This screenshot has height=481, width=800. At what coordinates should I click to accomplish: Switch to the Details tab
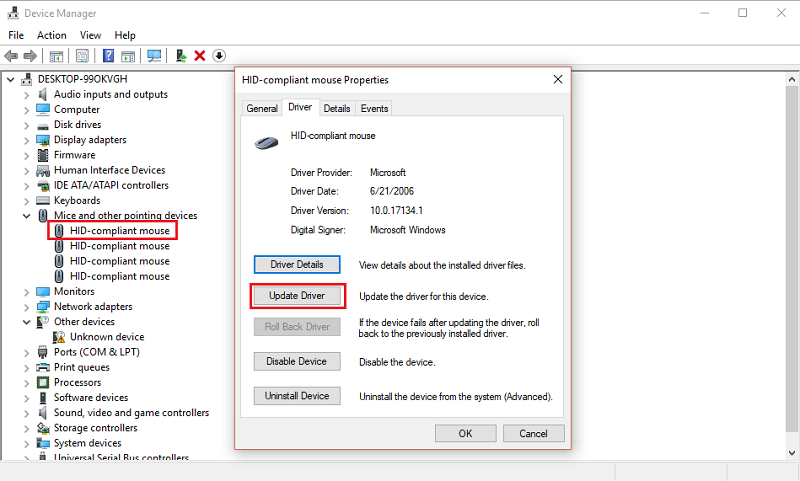coord(337,108)
